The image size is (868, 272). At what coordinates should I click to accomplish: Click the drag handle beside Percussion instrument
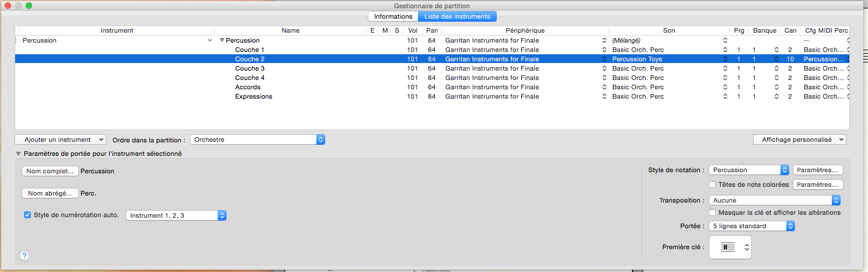[x=16, y=40]
